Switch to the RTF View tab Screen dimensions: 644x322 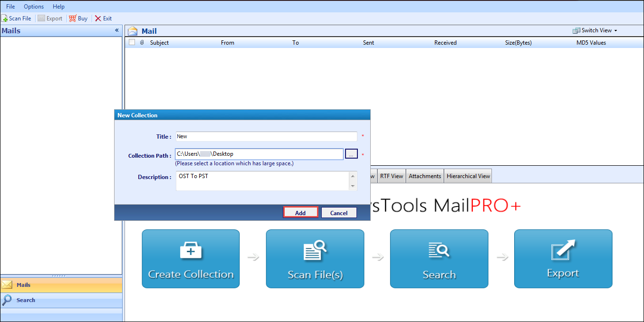392,176
